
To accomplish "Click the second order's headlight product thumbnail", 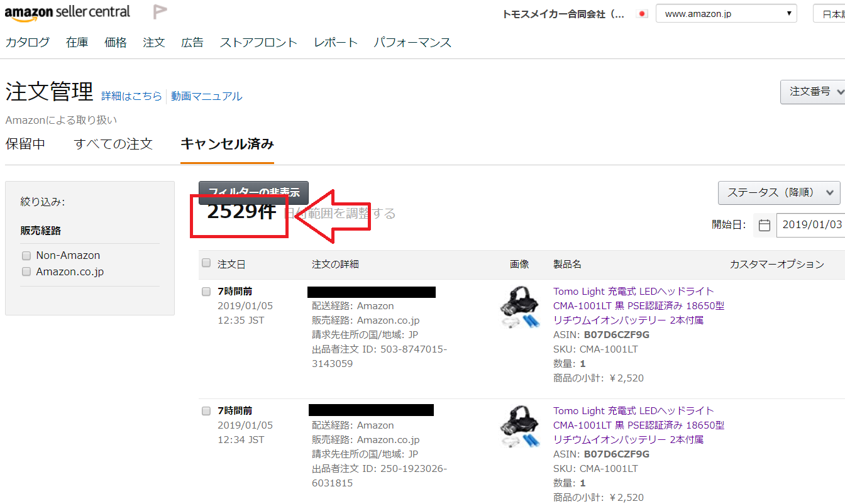I will (519, 427).
